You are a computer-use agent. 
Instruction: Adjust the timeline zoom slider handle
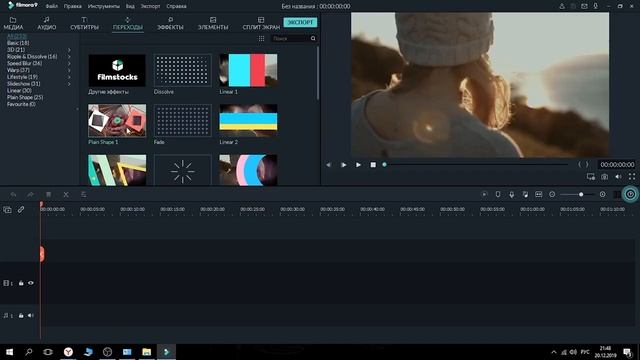pyautogui.click(x=581, y=194)
